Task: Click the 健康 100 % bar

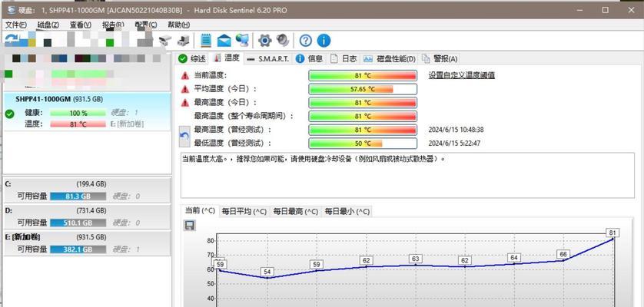Action: click(x=78, y=113)
